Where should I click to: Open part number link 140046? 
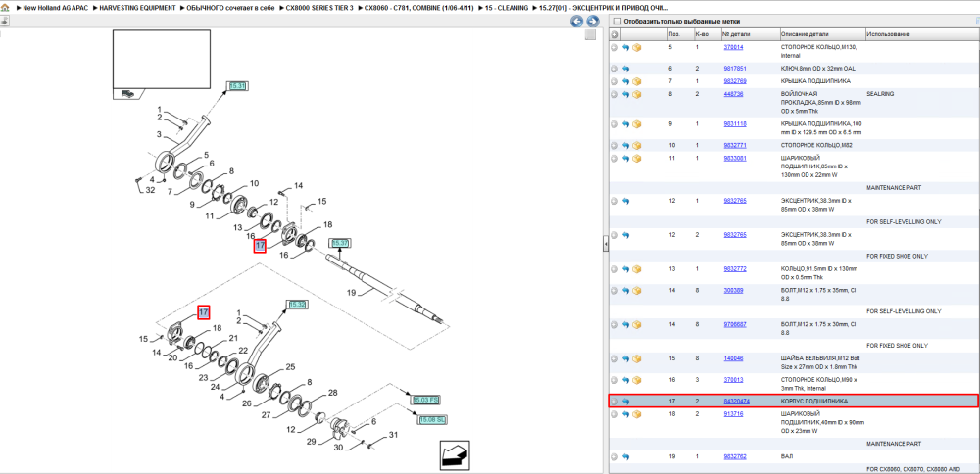[733, 359]
